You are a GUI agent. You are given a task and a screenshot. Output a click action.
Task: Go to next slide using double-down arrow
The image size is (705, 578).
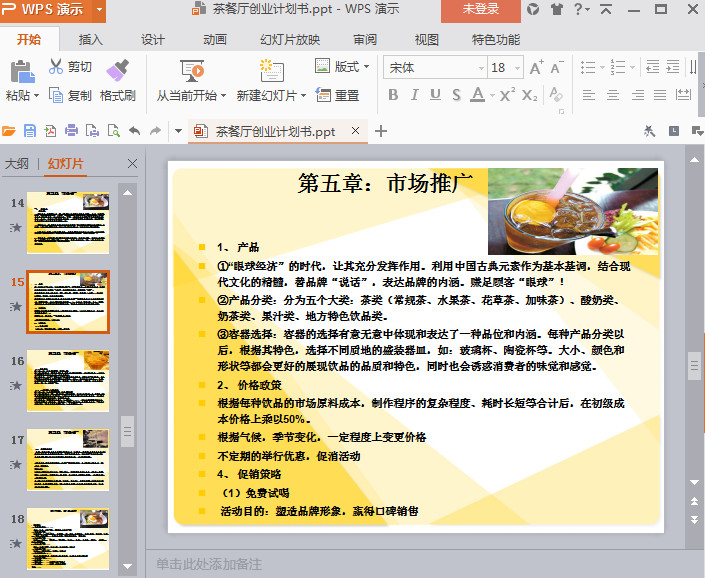pyautogui.click(x=695, y=520)
